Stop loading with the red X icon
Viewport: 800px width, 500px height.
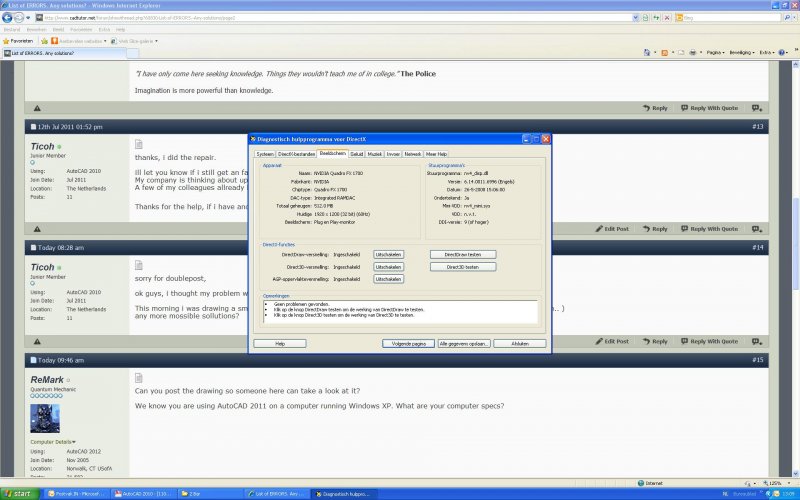pos(667,17)
